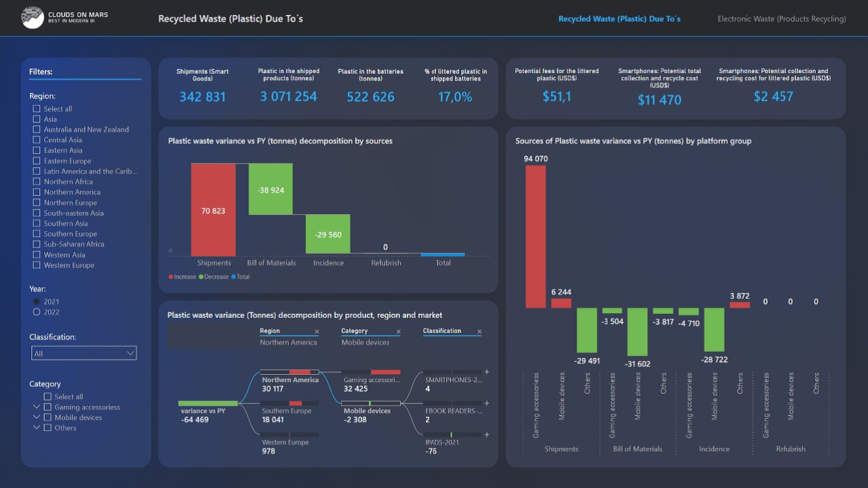Remove the Region level from decomposition tree
The width and height of the screenshot is (868, 488).
pos(317,332)
